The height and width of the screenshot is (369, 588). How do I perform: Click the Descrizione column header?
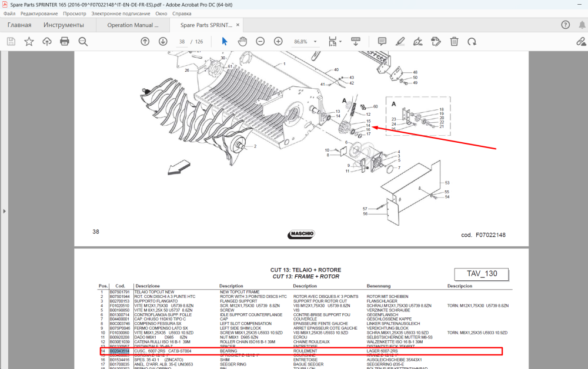click(x=148, y=286)
